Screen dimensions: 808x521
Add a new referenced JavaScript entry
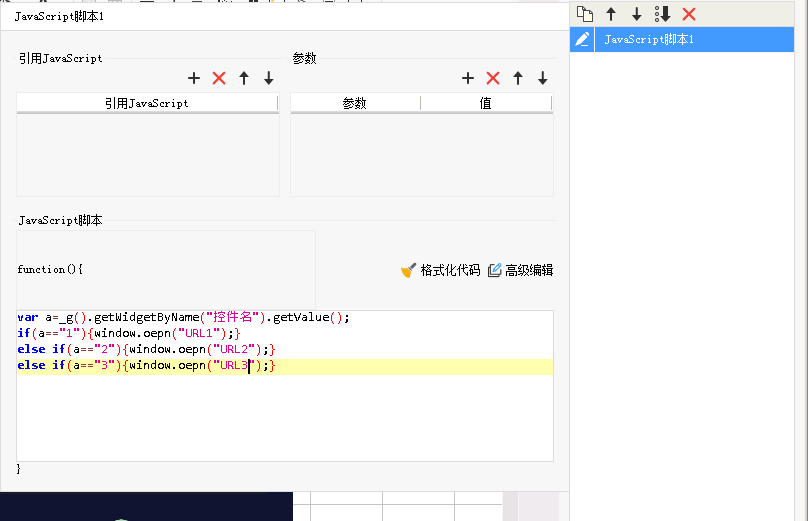click(x=194, y=78)
